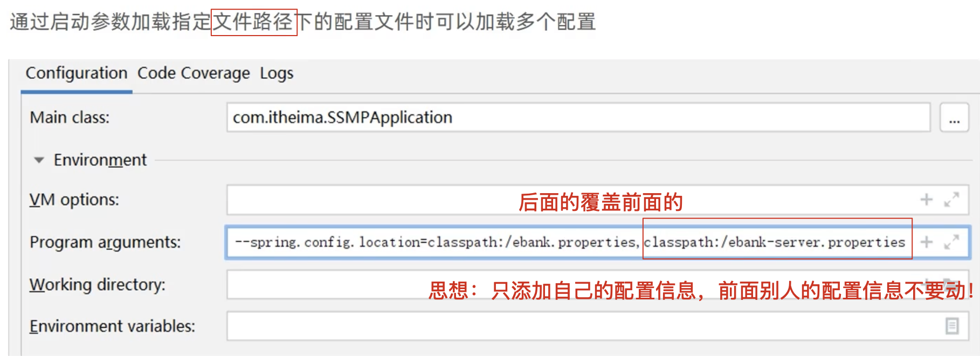The width and height of the screenshot is (980, 356).
Task: Switch to the Configuration tab
Action: tap(77, 73)
